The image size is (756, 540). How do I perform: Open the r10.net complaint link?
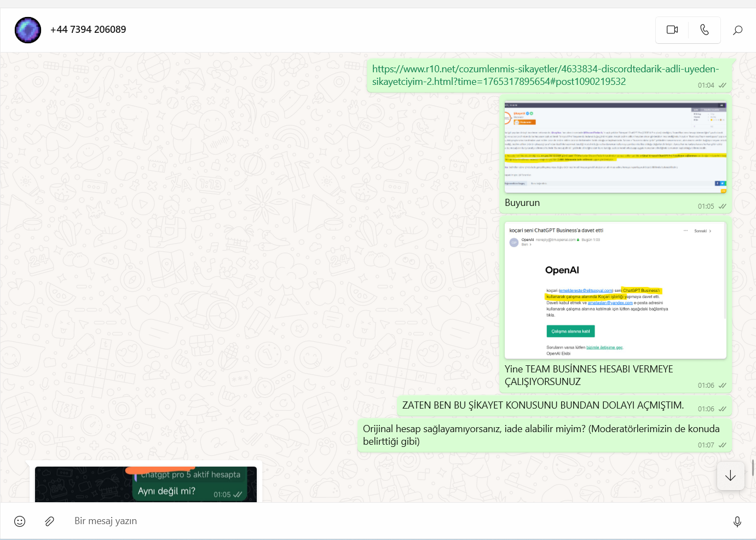point(545,75)
